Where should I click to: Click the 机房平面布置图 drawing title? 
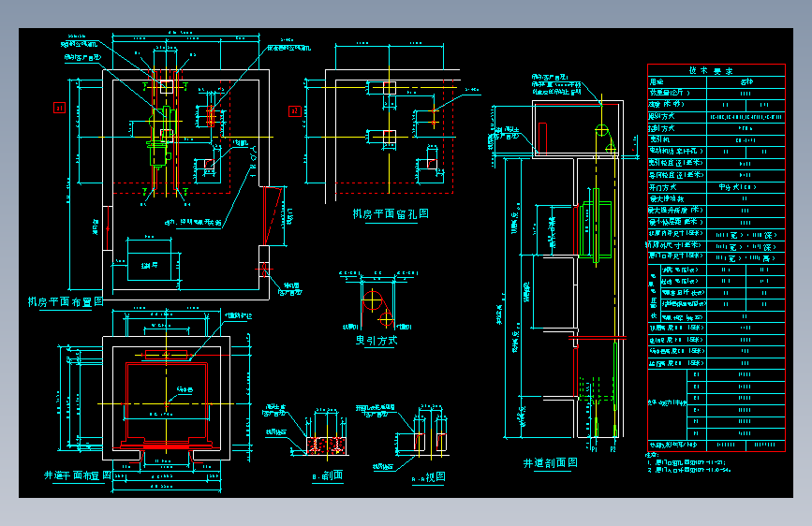(x=66, y=301)
